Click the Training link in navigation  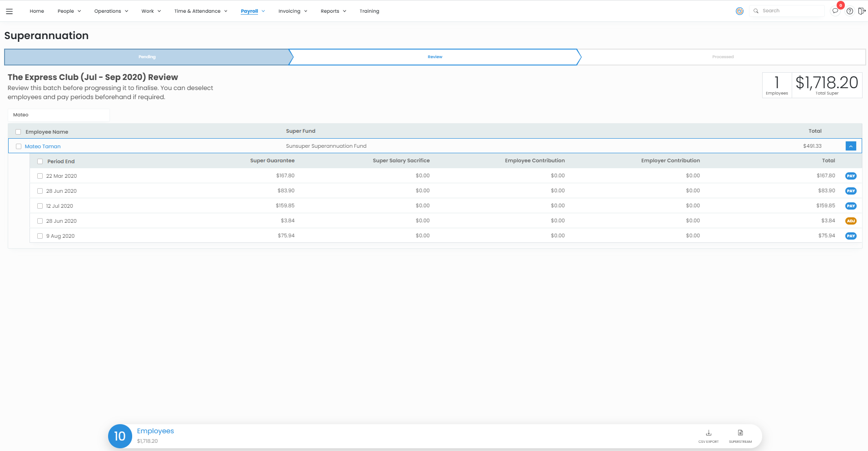point(369,11)
